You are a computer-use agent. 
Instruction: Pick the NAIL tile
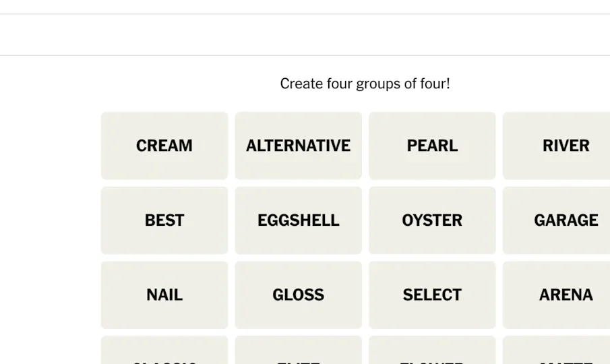click(164, 295)
